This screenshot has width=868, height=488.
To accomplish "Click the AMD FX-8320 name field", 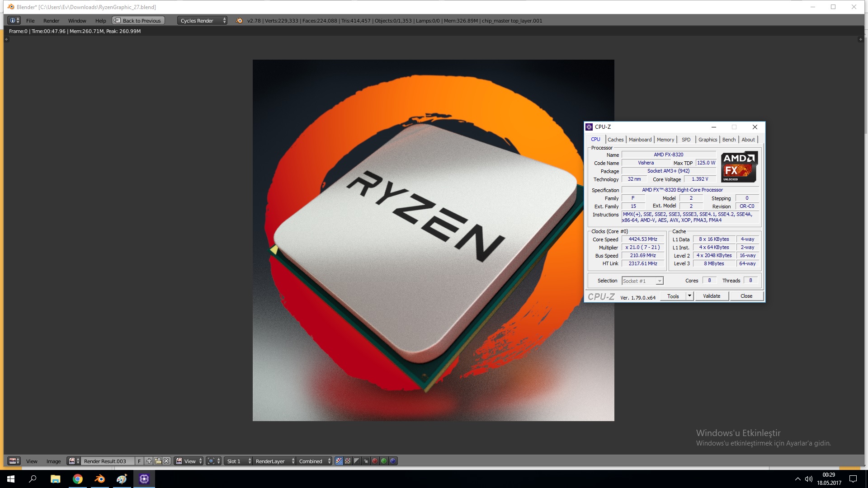I will [669, 155].
